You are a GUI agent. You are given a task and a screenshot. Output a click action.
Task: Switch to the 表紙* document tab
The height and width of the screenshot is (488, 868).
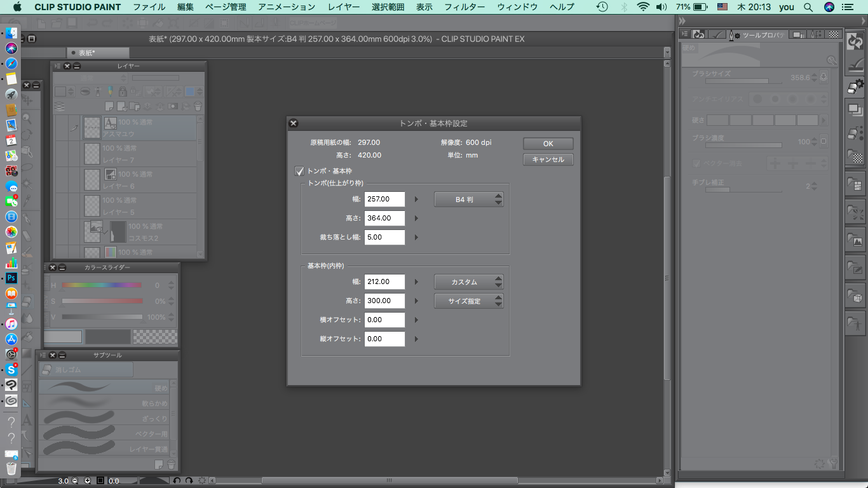point(98,53)
